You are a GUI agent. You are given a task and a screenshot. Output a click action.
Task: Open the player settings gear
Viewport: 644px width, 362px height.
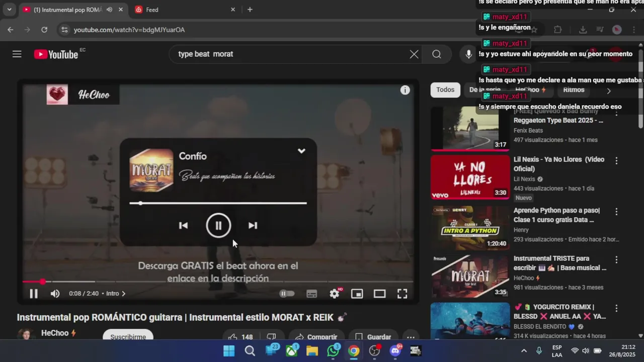point(335,294)
